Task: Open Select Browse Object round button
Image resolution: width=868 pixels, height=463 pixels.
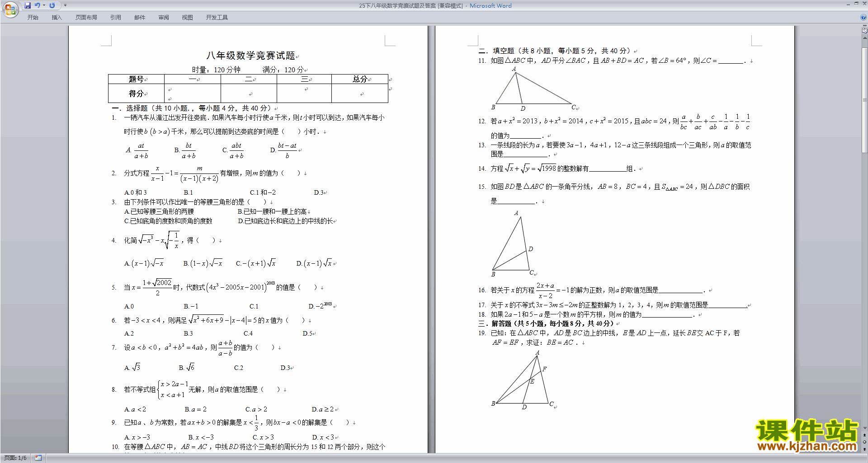Action: (865, 442)
